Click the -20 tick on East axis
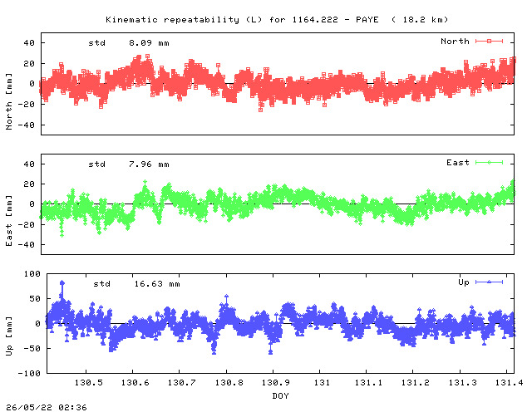This screenshot has height=412, width=532. click(27, 224)
